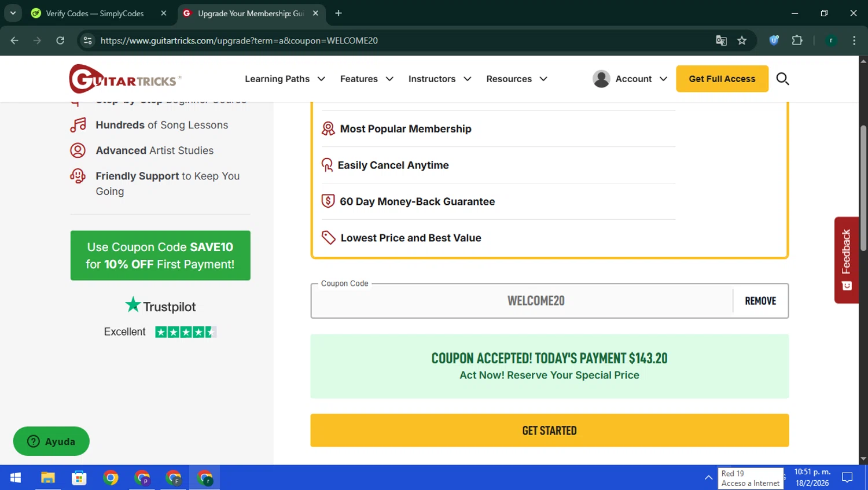Click the "COUPON ACCEPTED! TODAY'S PAYMENT $143.20" text
Image resolution: width=868 pixels, height=490 pixels.
[550, 358]
